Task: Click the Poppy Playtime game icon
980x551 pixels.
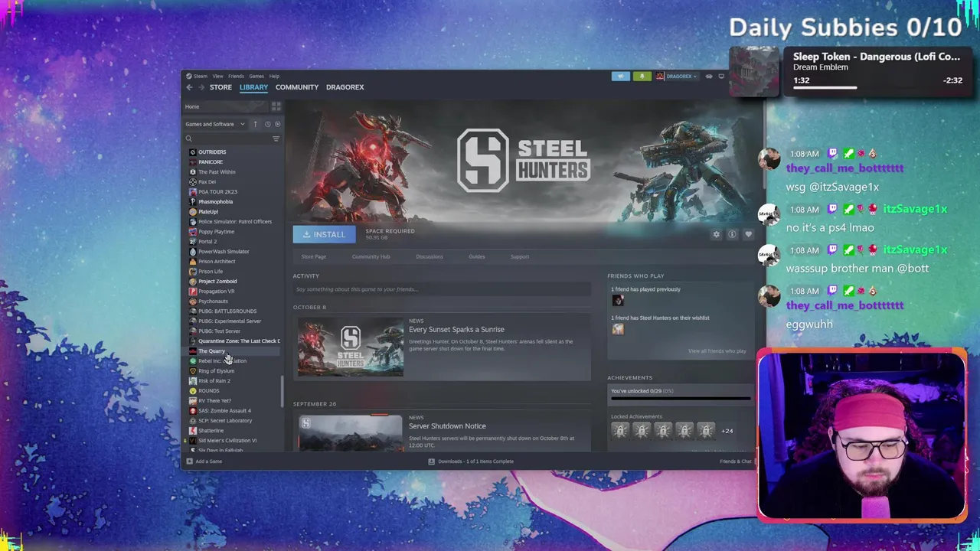Action: (x=192, y=232)
